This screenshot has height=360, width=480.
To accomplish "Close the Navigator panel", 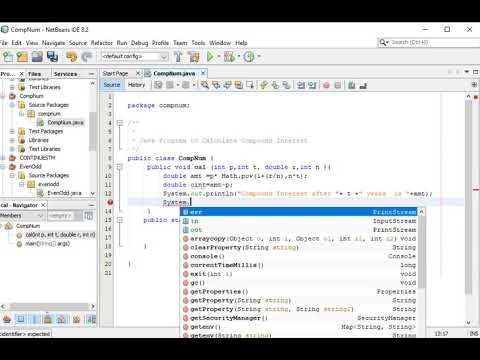I will 43,205.
